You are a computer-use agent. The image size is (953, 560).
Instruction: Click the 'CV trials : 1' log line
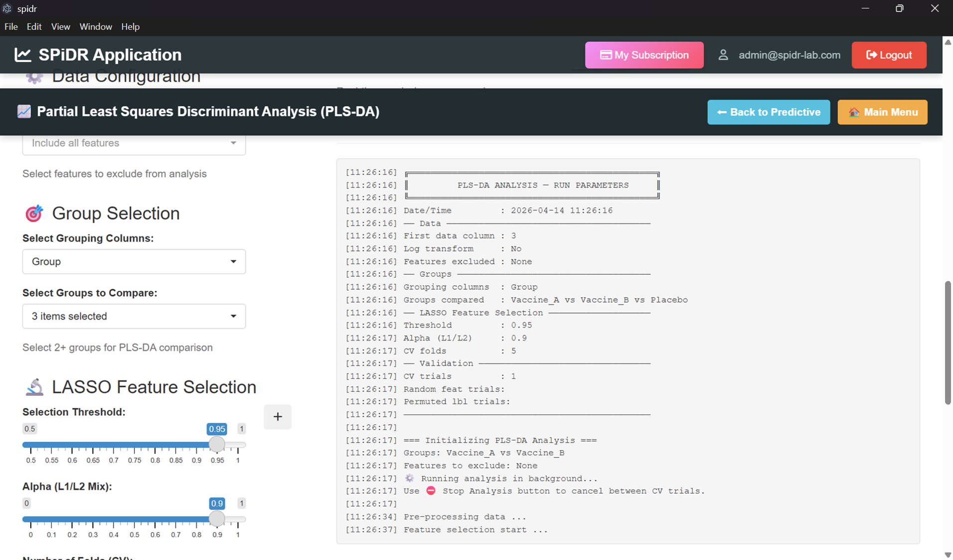click(x=431, y=376)
